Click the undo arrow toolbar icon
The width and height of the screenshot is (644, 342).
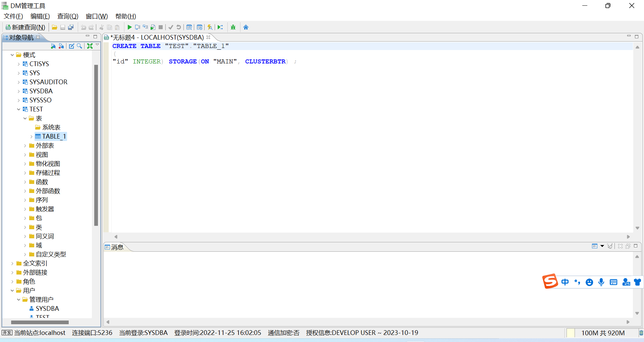(84, 27)
